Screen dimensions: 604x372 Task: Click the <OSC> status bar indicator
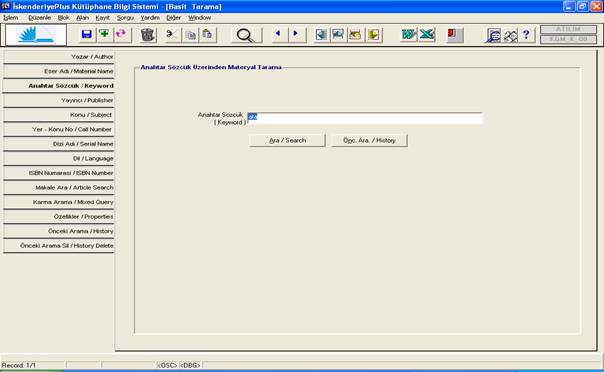tap(167, 365)
